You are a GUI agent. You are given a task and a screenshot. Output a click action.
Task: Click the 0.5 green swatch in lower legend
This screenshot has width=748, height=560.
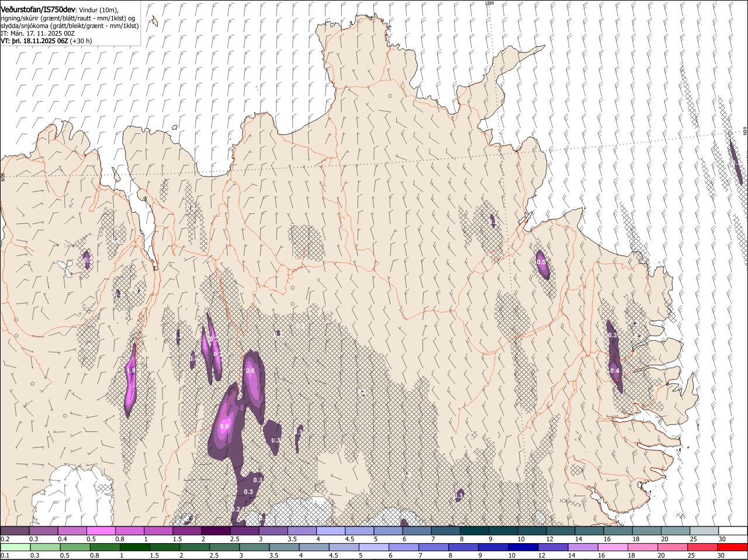tap(75, 547)
